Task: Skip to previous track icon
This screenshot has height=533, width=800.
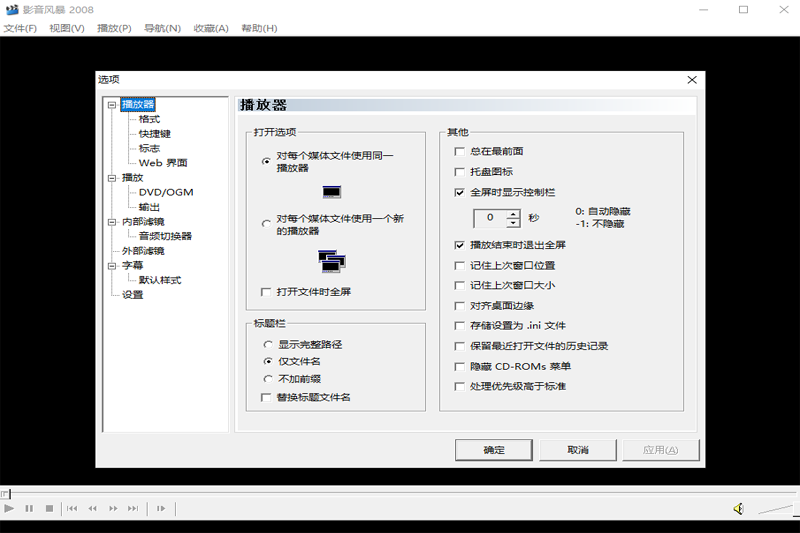Action: (72, 509)
